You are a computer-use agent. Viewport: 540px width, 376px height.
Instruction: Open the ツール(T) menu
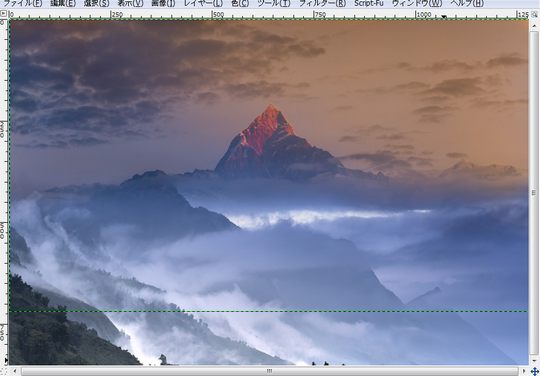pos(274,3)
